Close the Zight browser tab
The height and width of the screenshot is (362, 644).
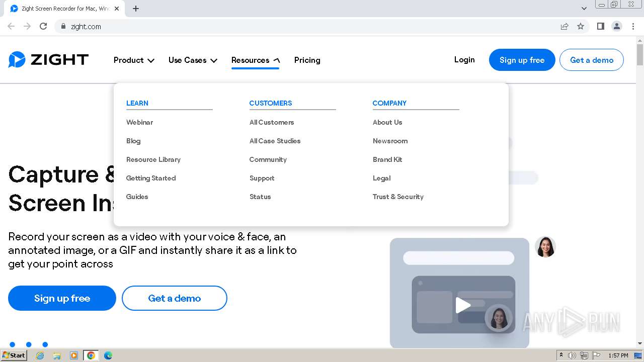click(x=117, y=9)
